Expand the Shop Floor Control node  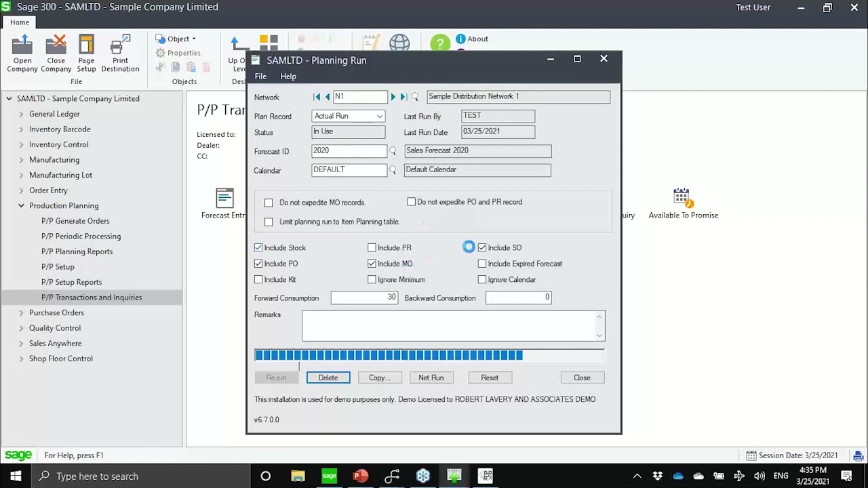coord(21,359)
